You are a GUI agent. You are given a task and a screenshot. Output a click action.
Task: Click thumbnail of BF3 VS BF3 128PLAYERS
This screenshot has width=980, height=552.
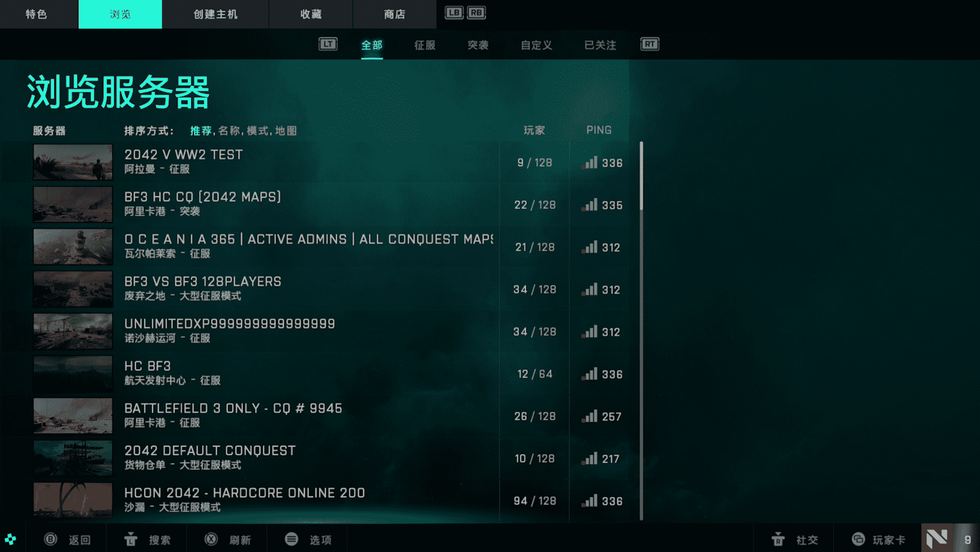tap(73, 289)
